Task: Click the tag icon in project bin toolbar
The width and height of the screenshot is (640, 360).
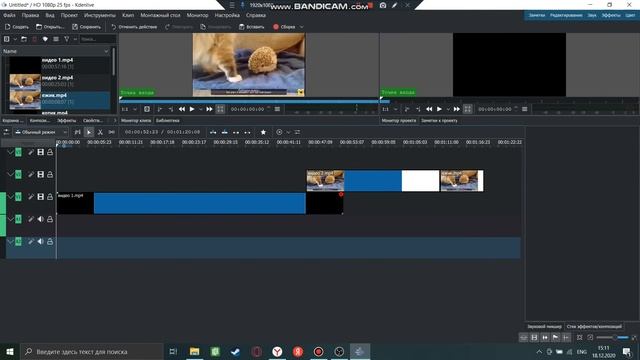Action: [45, 39]
